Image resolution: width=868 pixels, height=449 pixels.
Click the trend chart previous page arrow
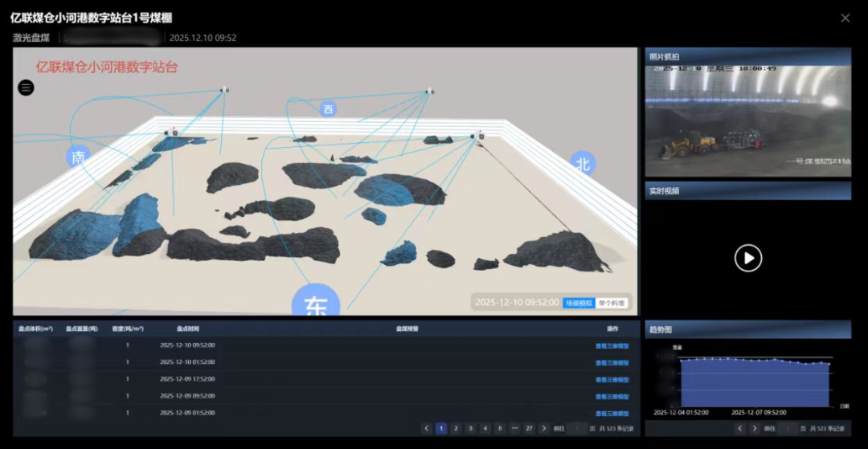click(740, 429)
